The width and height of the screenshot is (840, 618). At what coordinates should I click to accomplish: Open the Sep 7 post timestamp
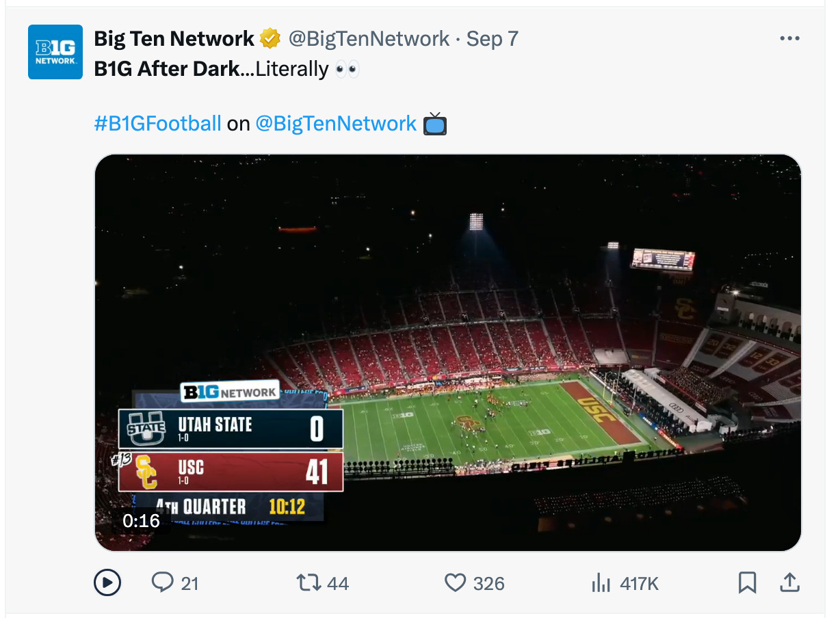[x=493, y=39]
